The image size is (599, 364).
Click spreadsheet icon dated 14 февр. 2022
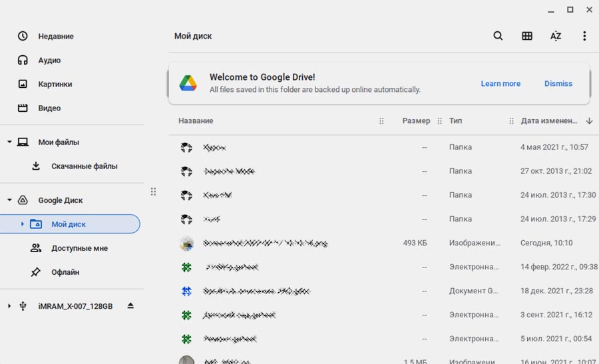coord(186,267)
